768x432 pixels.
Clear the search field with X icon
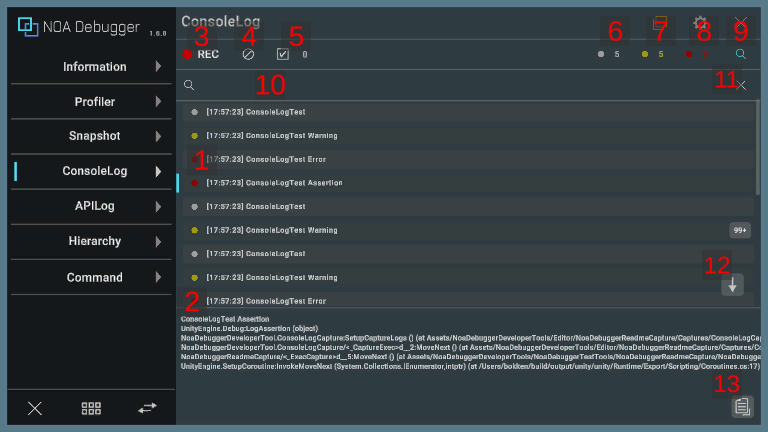(x=741, y=86)
